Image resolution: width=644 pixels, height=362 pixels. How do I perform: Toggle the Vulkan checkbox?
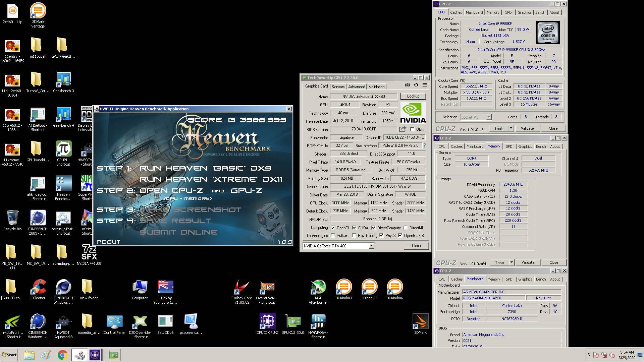coord(333,236)
